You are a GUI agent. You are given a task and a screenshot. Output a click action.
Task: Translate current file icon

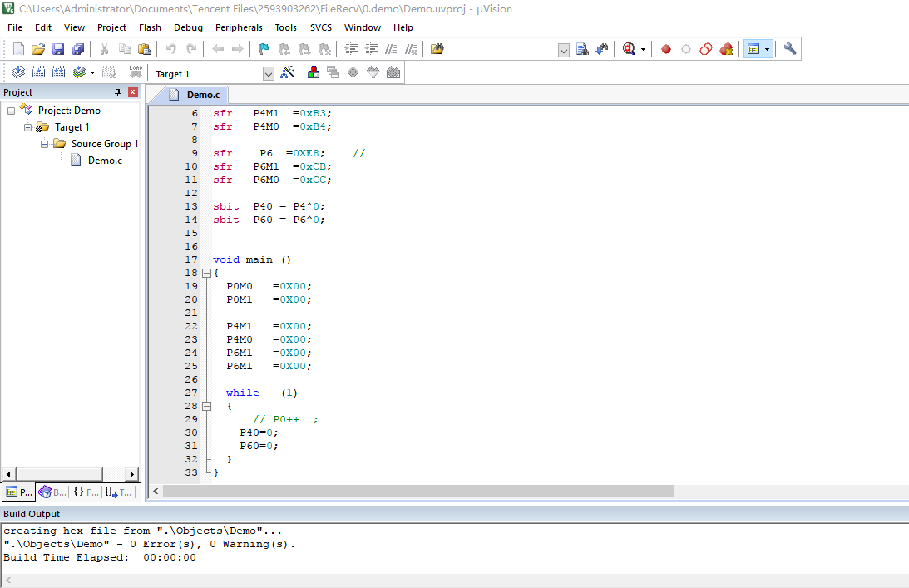click(18, 72)
